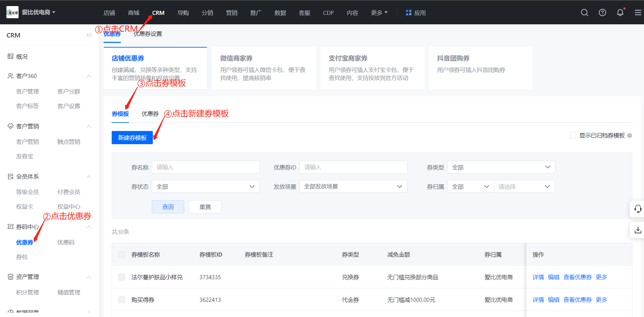Click the 概况 overview icon
This screenshot has width=644, height=317.
click(10, 56)
